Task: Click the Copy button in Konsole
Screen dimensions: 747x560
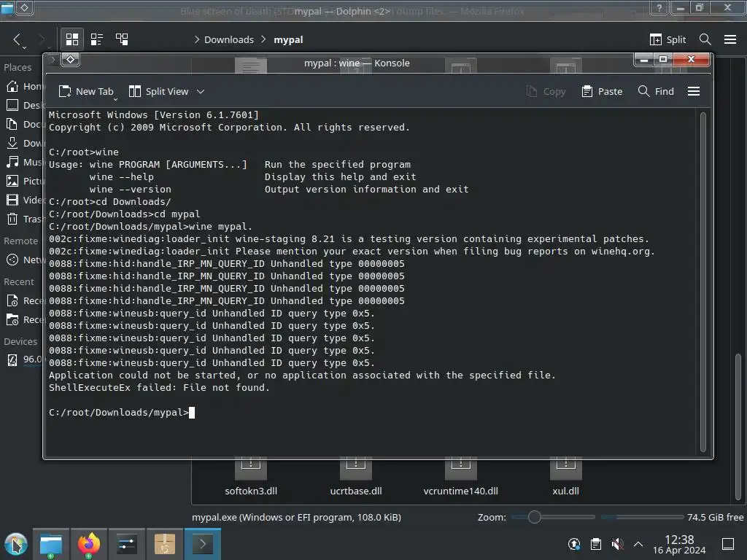Action: tap(546, 91)
